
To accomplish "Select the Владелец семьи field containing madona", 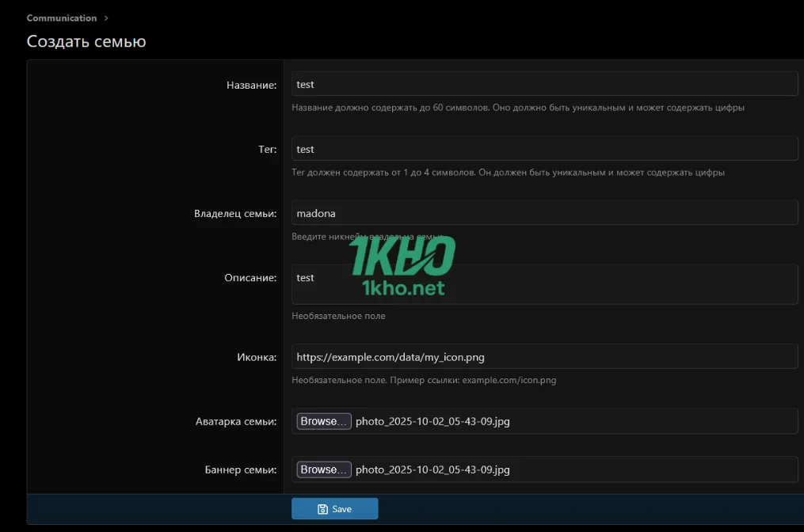I will tap(543, 213).
